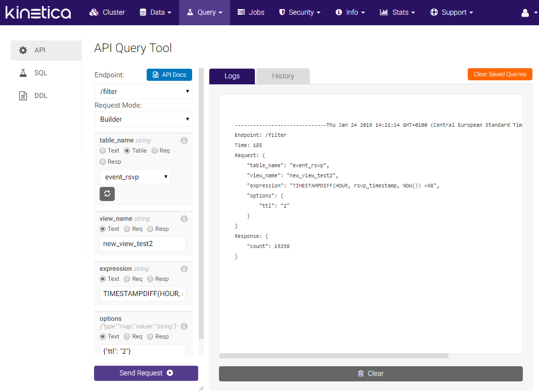Show info for options parameter
The width and height of the screenshot is (539, 392).
pos(184,326)
